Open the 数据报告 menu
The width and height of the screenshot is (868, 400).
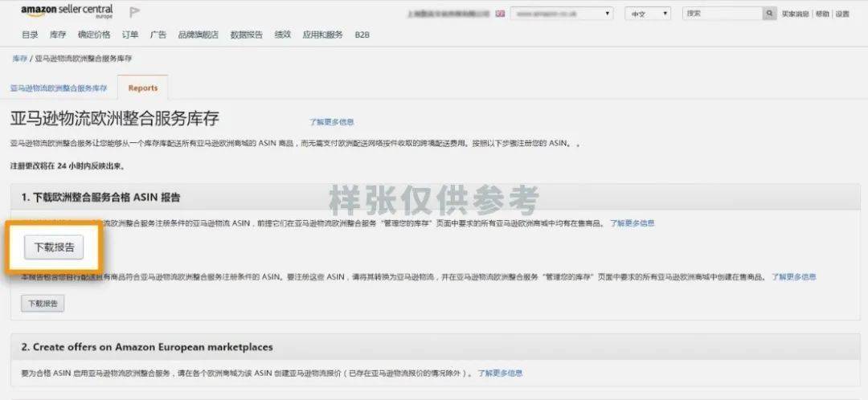[246, 35]
